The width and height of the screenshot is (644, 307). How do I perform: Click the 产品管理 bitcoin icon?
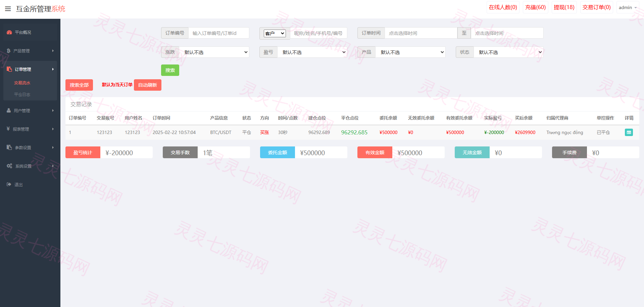pyautogui.click(x=9, y=51)
